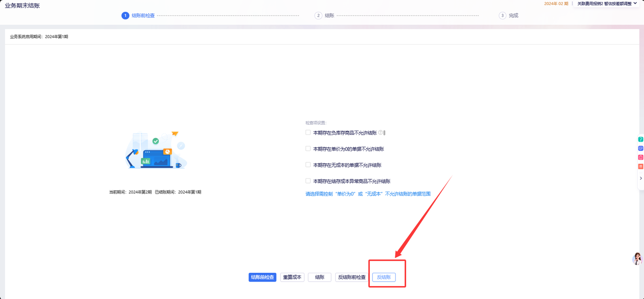Go to step 3 完成

509,16
